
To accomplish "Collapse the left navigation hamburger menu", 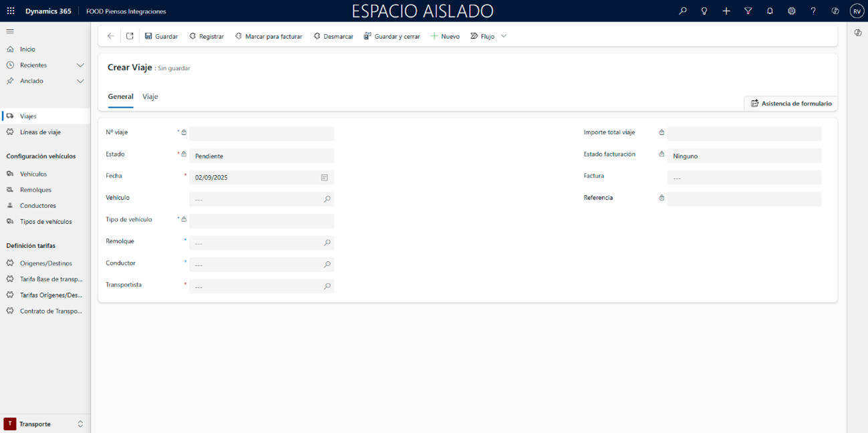I will coord(10,31).
